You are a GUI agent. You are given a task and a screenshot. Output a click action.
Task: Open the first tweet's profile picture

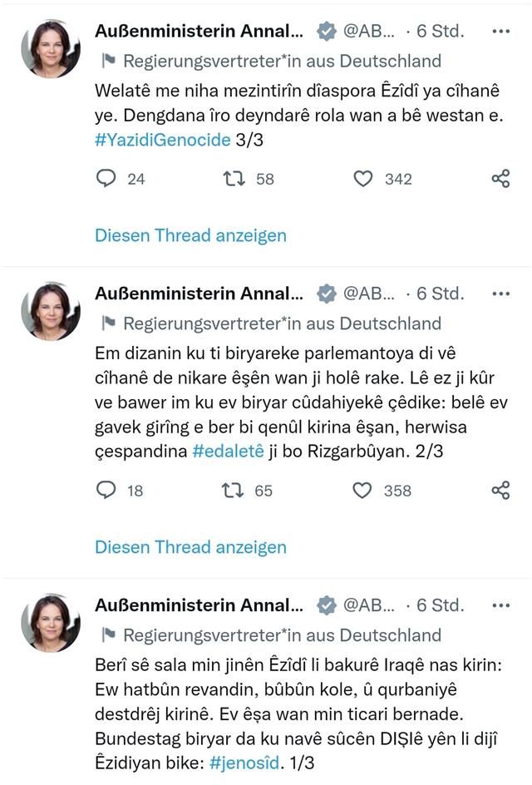(51, 49)
